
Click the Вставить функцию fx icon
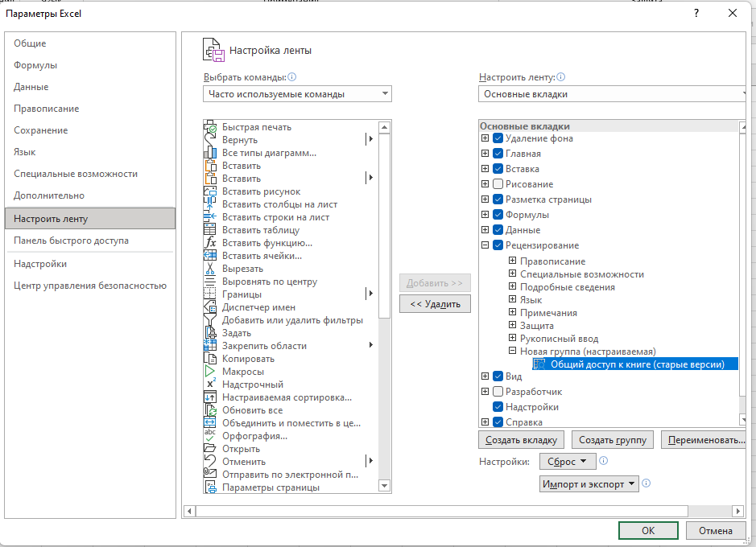click(x=210, y=243)
